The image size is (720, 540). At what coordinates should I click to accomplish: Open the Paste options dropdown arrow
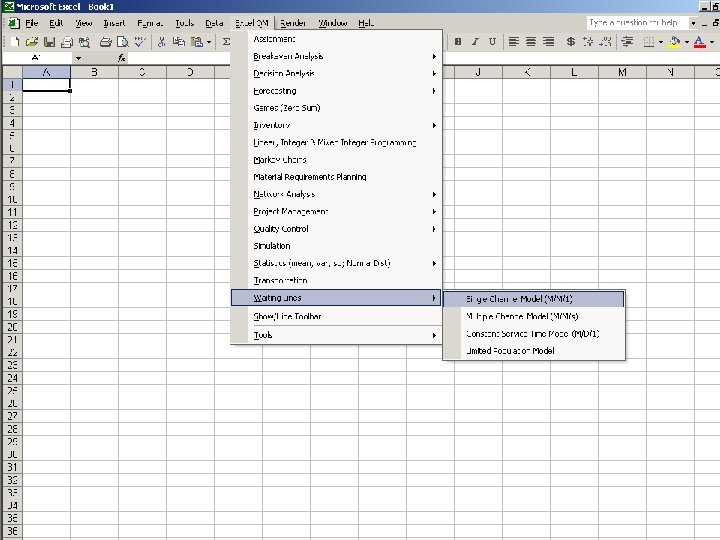click(209, 42)
